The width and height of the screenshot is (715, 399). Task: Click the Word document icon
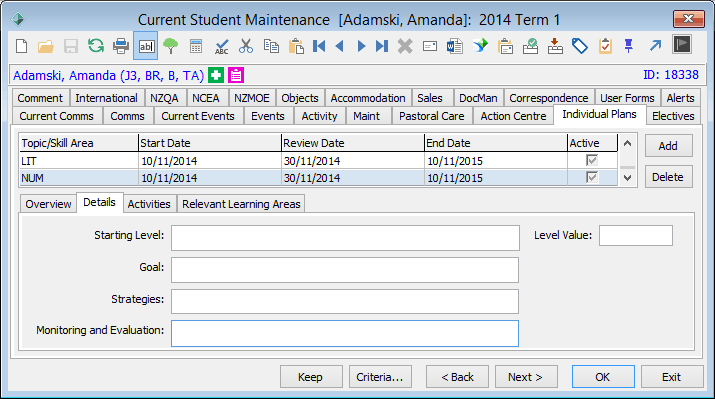(x=455, y=46)
